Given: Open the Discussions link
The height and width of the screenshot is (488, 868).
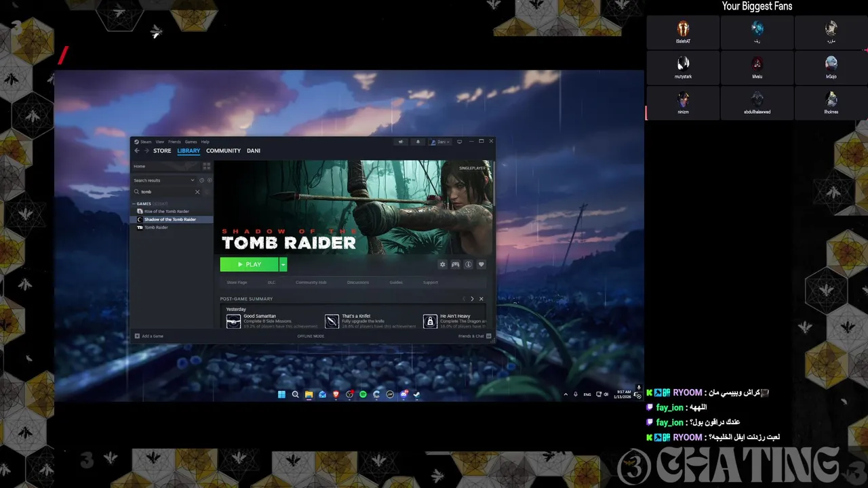Looking at the screenshot, I should pos(358,282).
